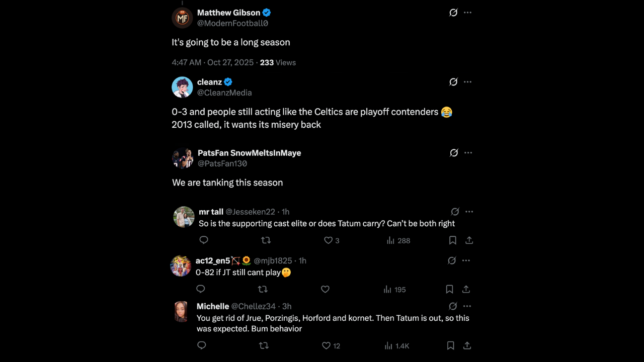
Task: View analytics bar chart on ac12_en5's reply
Action: tap(387, 289)
